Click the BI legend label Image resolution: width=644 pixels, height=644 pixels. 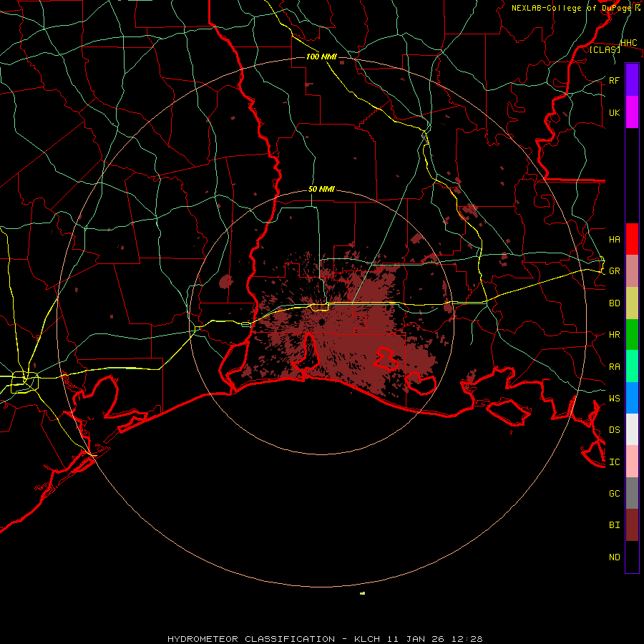tap(614, 525)
